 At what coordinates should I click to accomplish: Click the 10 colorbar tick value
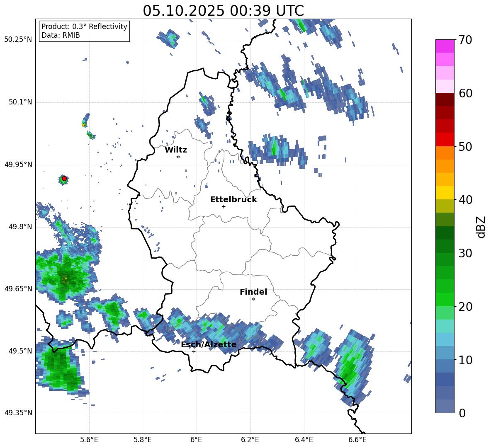tap(465, 360)
